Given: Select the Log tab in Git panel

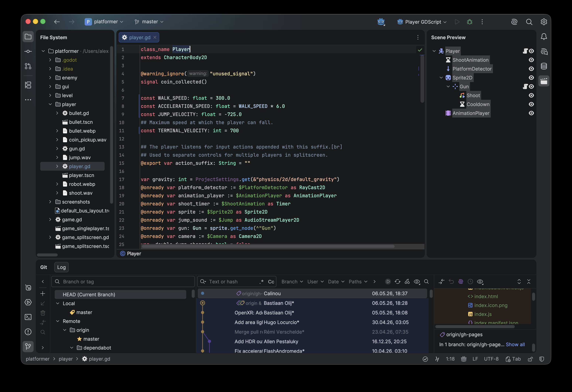Looking at the screenshot, I should (61, 267).
